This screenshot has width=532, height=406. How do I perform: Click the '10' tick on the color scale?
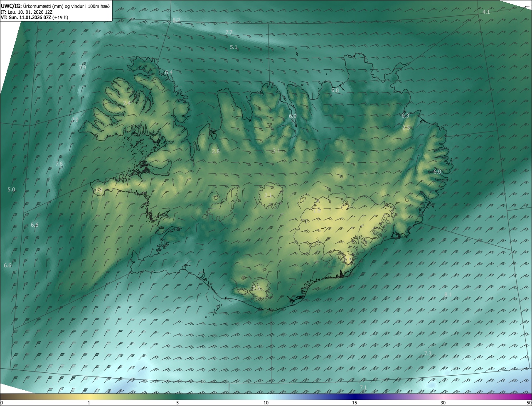(266, 403)
